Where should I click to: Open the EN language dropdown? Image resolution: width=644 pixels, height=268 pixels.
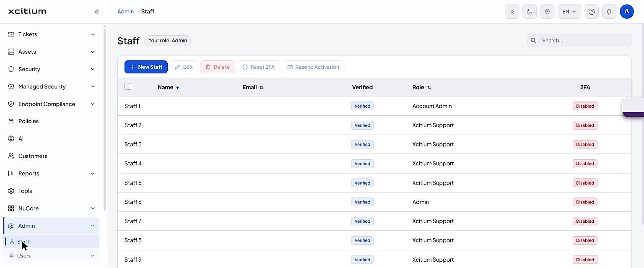[x=569, y=12]
